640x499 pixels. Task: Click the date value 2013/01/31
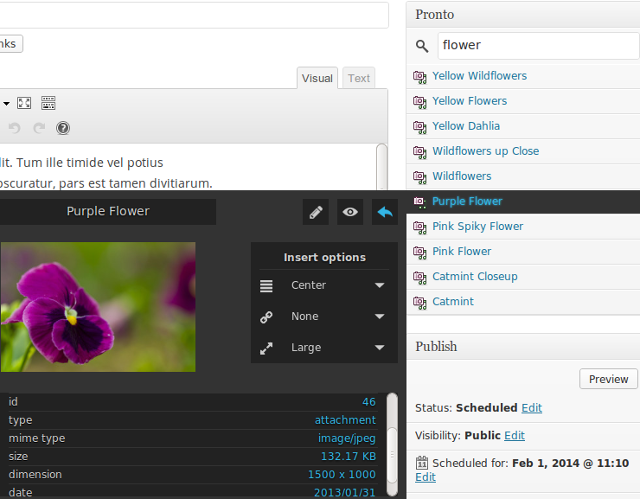344,492
